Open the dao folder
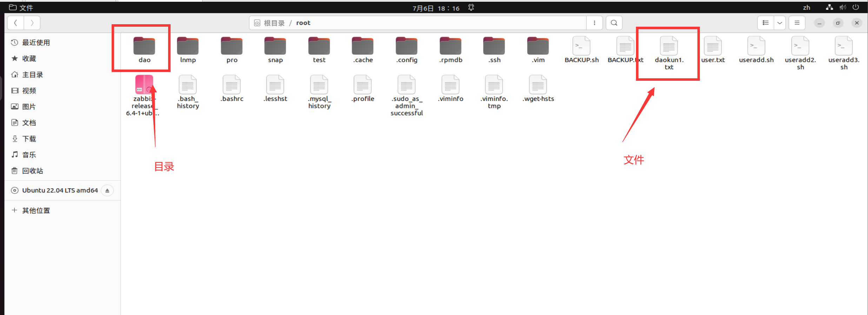The width and height of the screenshot is (868, 315). point(144,50)
